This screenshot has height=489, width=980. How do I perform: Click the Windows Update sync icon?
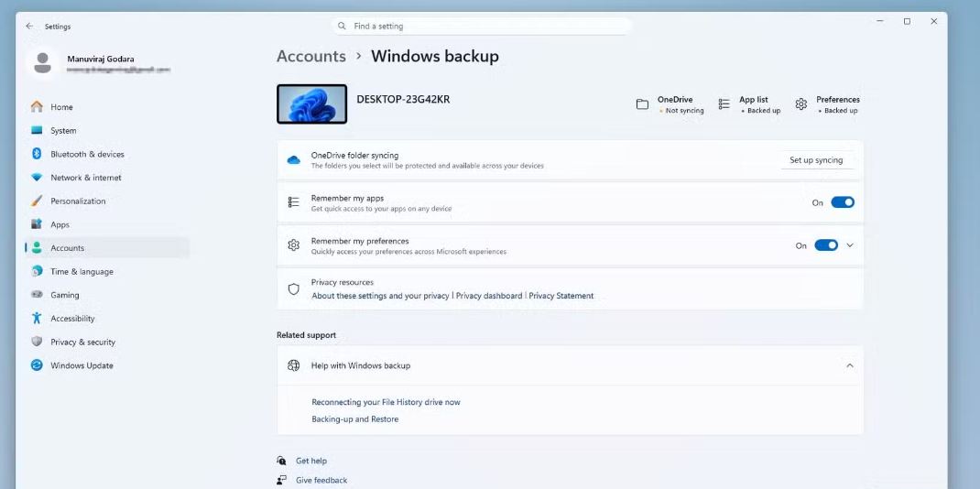coord(37,365)
